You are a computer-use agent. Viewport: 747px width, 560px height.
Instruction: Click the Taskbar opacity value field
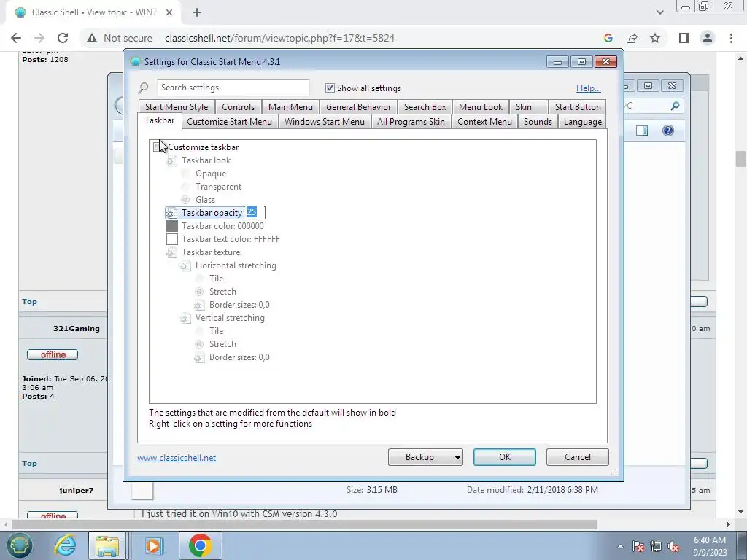click(x=255, y=212)
